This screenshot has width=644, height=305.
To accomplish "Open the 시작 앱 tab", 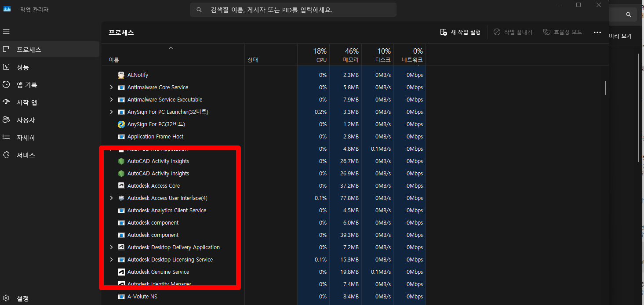I will pyautogui.click(x=50, y=102).
